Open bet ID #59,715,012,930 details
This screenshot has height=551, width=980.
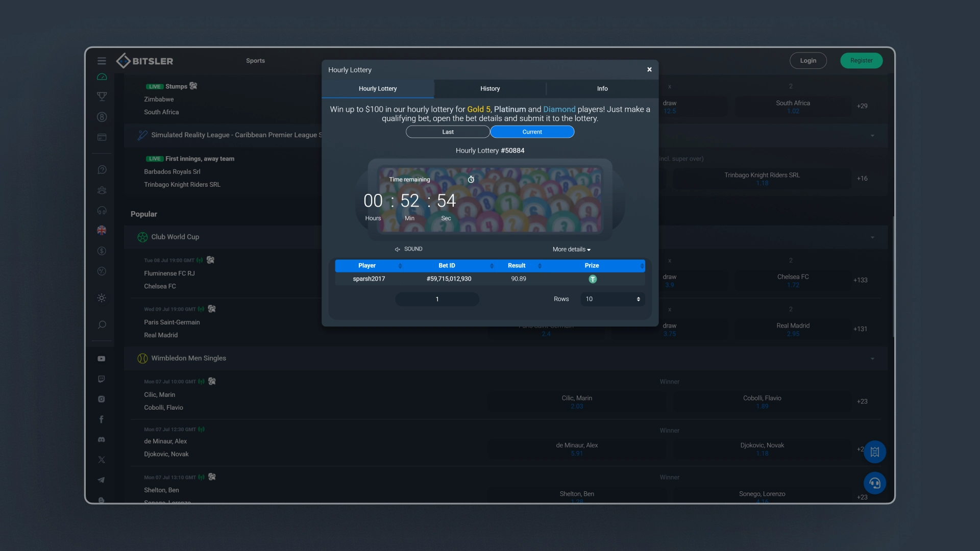pyautogui.click(x=449, y=279)
